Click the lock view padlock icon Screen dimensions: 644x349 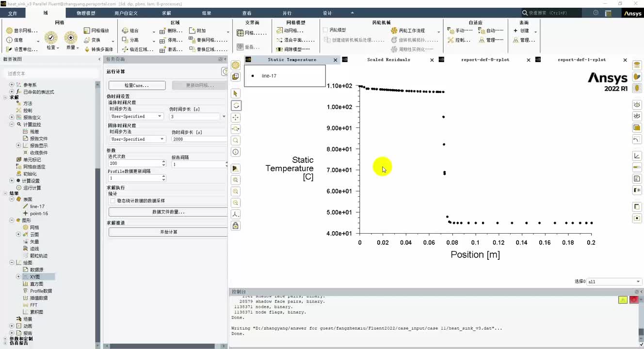pos(236,225)
